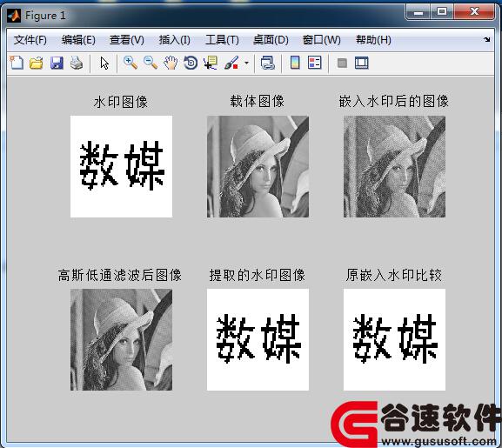Open the 插入(I) menu
Viewport: 502px width, 448px height.
click(175, 40)
